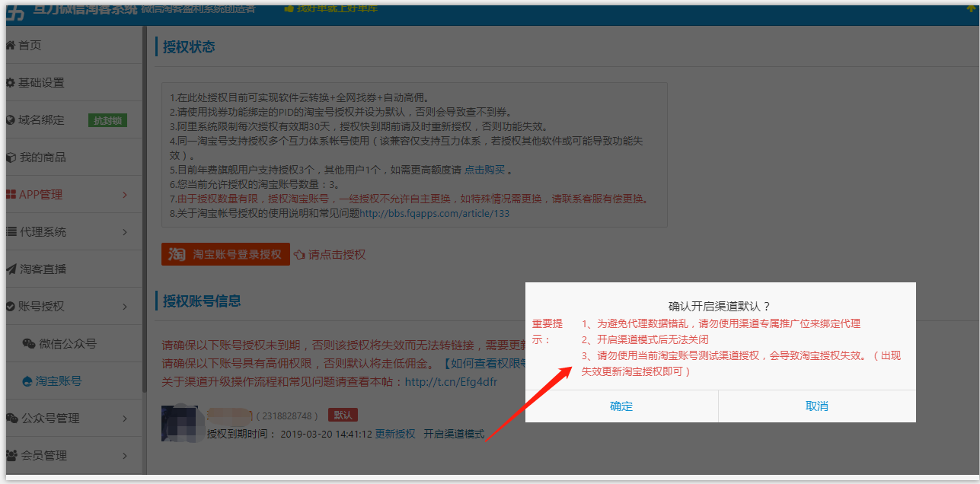The image size is (980, 484).
Task: Click the grid icon beside APP管理
Action: coord(11,195)
